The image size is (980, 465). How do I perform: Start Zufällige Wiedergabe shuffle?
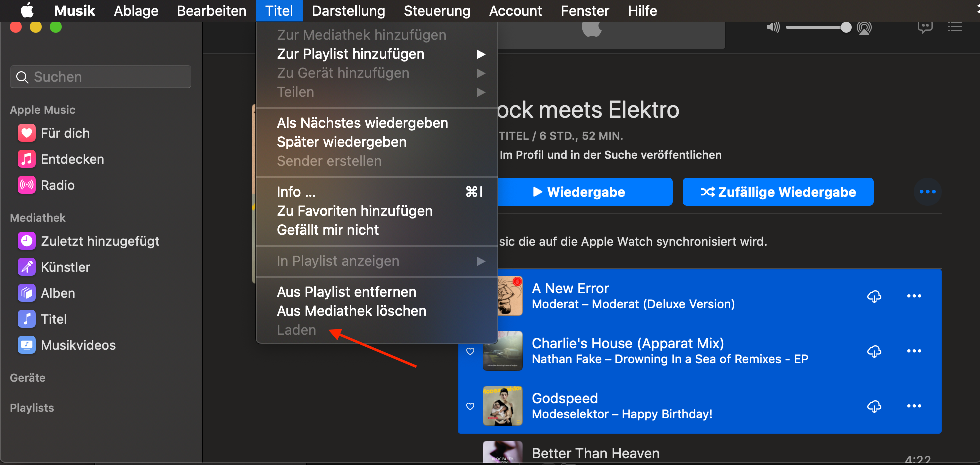[x=778, y=192]
